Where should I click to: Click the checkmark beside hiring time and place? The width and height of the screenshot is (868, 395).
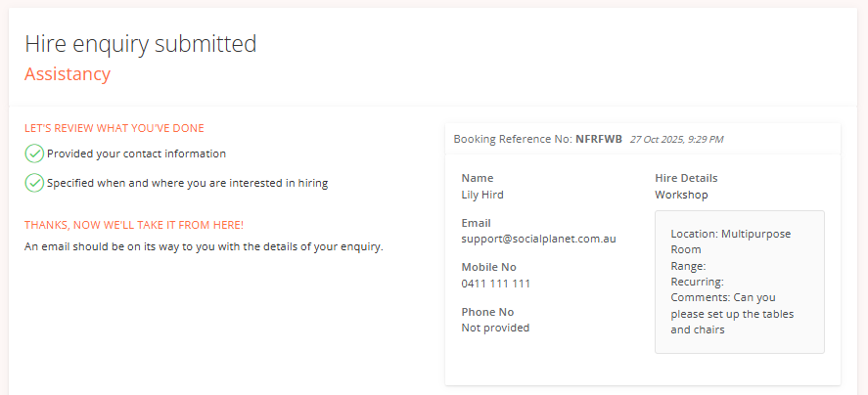click(x=34, y=183)
